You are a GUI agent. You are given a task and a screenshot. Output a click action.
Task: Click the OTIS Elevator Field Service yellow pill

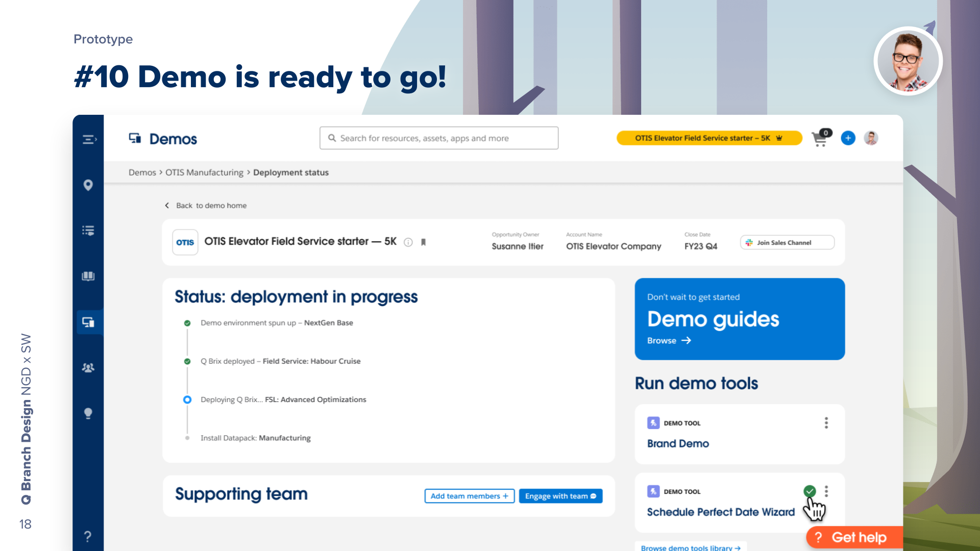click(x=709, y=138)
